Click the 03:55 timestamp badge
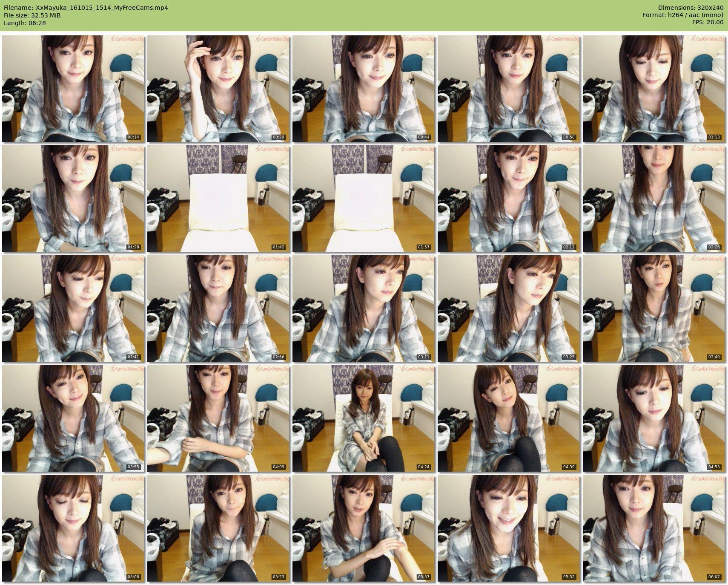This screenshot has height=585, width=728. 133,467
